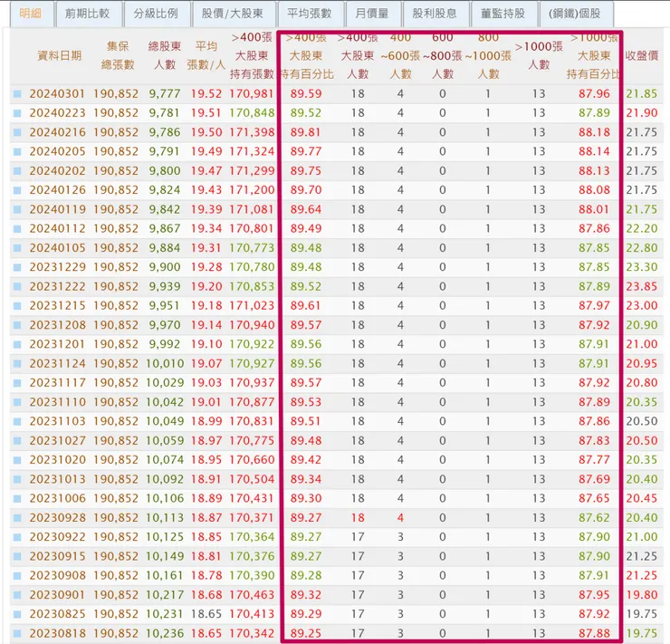Switch to the 明細 tab
The height and width of the screenshot is (644, 670).
point(31,14)
